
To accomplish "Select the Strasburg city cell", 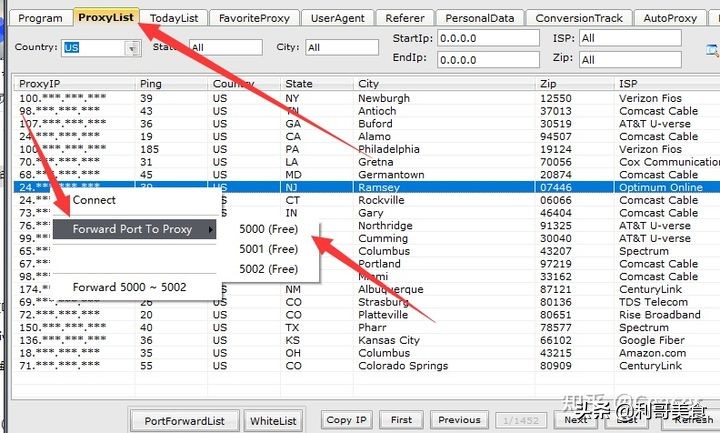I will tap(383, 302).
